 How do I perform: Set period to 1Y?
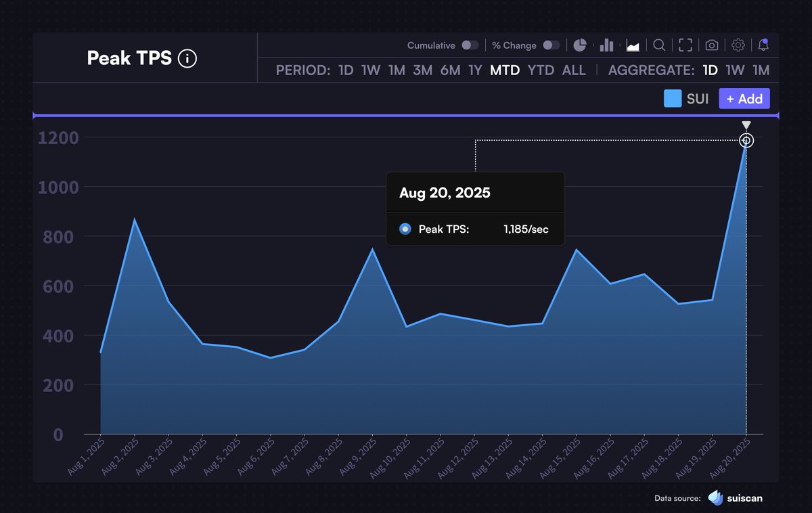point(475,70)
